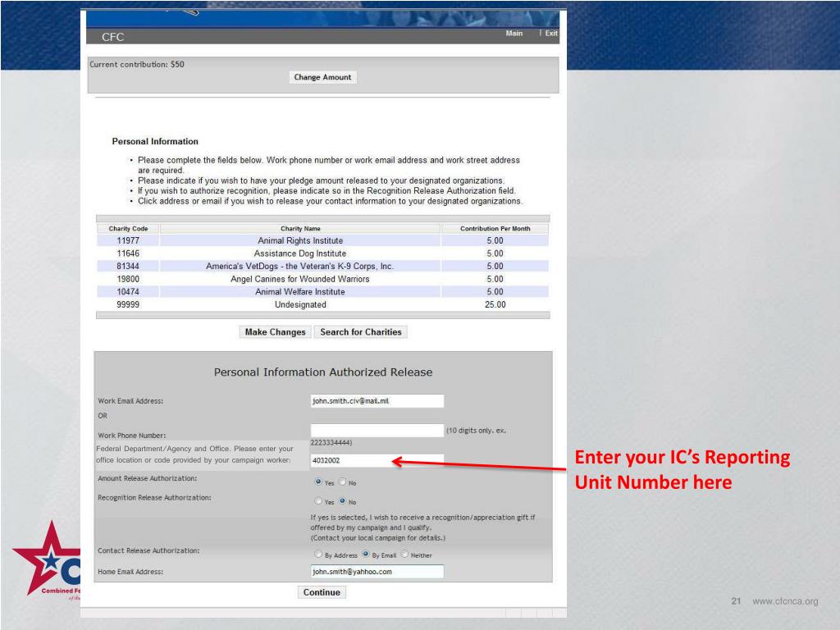The height and width of the screenshot is (630, 840).
Task: Click the Change Amount button
Action: (322, 77)
